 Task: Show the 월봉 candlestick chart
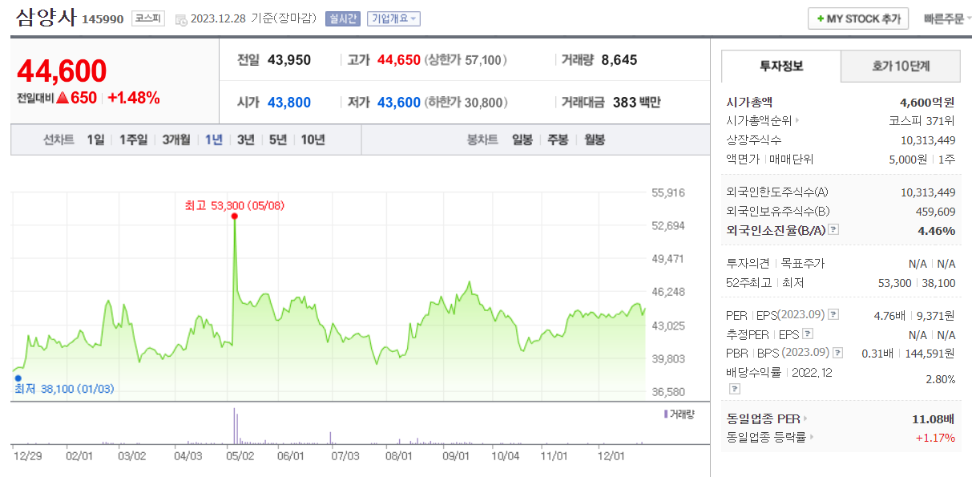[x=595, y=139]
